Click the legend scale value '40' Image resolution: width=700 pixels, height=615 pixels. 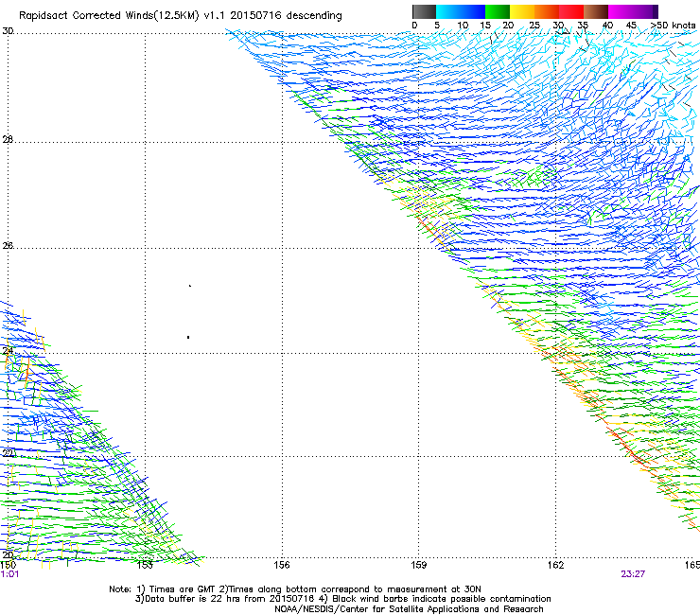(607, 26)
